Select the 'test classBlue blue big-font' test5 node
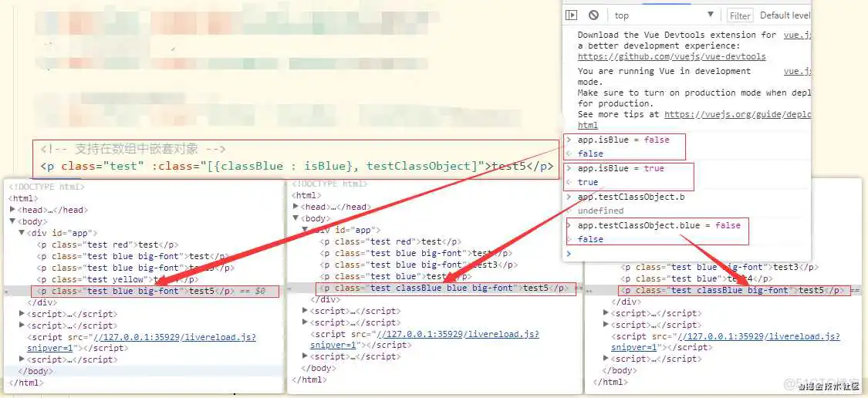 [444, 288]
